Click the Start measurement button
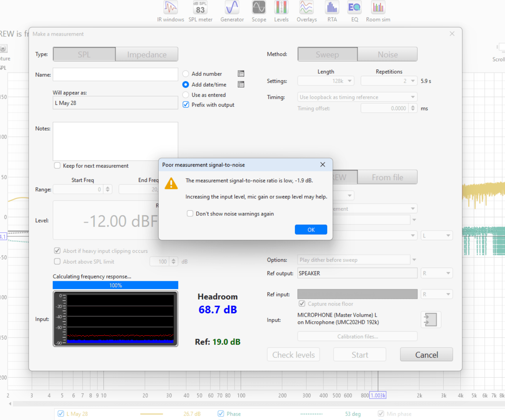The width and height of the screenshot is (505, 420). [x=360, y=355]
